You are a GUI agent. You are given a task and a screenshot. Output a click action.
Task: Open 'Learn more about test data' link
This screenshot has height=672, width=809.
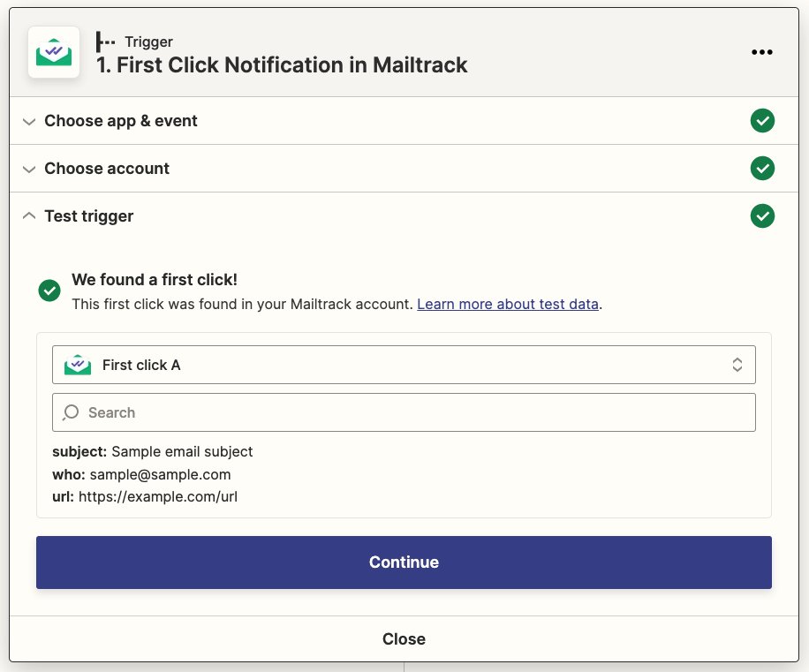pos(508,304)
